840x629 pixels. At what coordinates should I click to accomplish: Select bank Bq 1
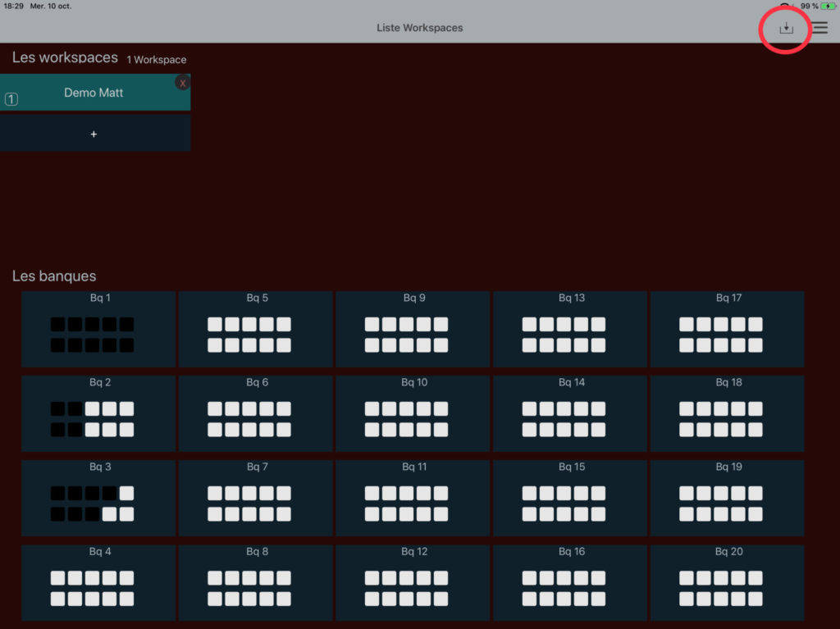coord(98,329)
